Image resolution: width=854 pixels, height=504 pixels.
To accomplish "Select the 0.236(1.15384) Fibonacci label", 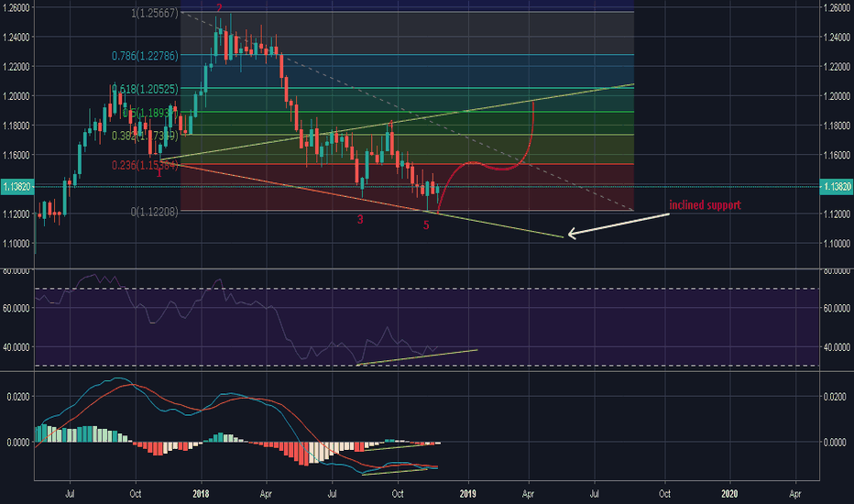I will click(x=145, y=165).
